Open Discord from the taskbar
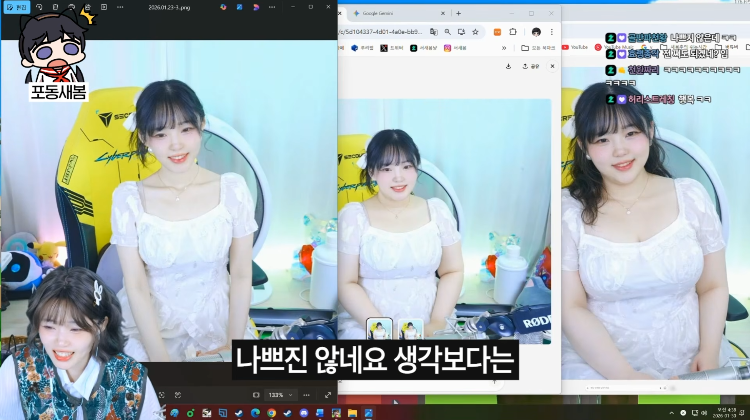This screenshot has height=420, width=750. (x=304, y=413)
